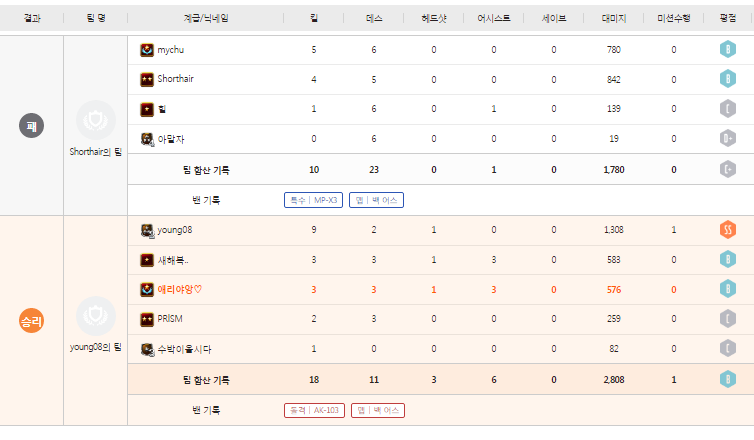Click the 특수 | MP-X3 ban tag
This screenshot has width=754, height=440.
coord(313,200)
